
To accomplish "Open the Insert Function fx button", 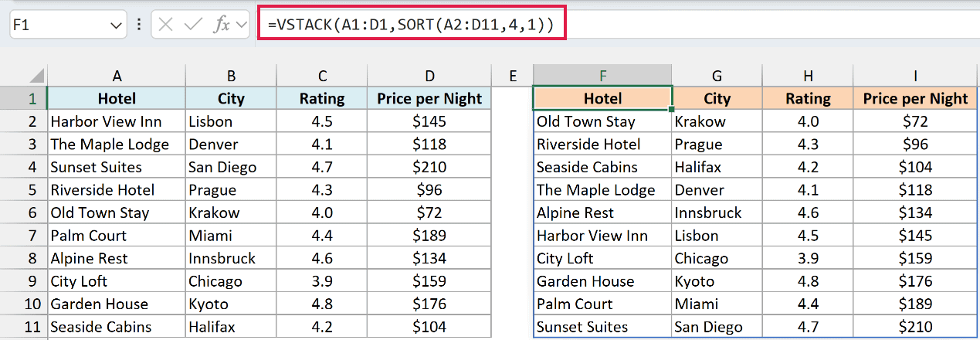I will [x=222, y=25].
